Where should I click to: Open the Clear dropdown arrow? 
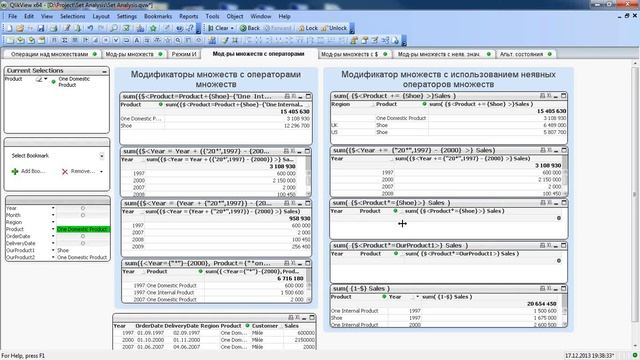pyautogui.click(x=232, y=28)
